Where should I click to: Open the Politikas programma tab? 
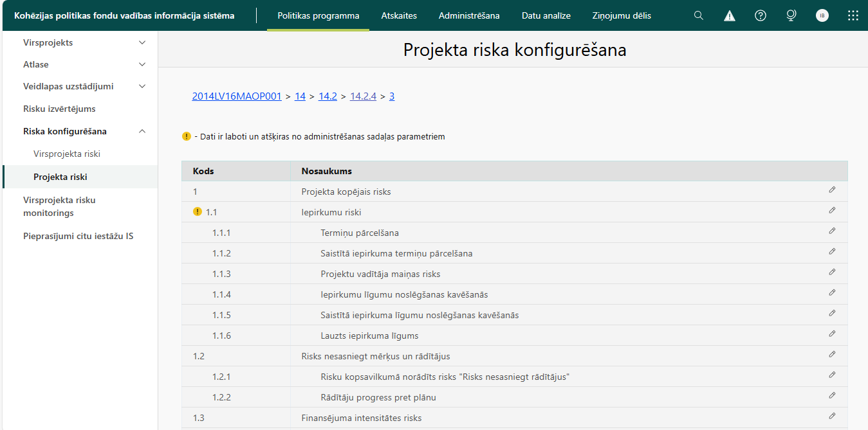[319, 15]
